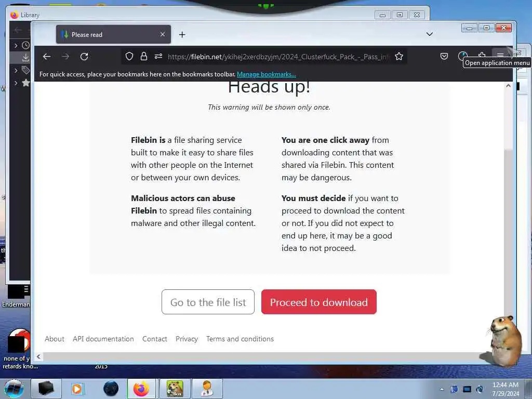
Task: Click the vertical scrollbar up arrow
Action: click(x=508, y=86)
